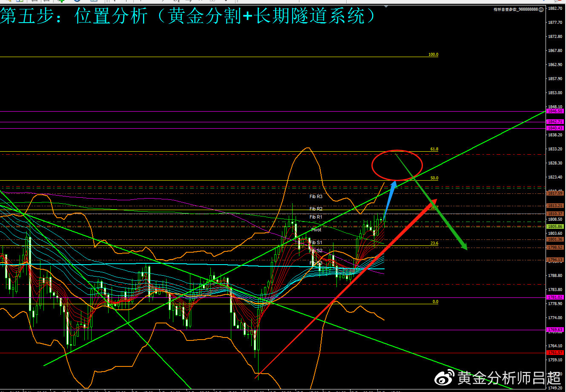Click the 'Fib R3' pivot label
The height and width of the screenshot is (392, 566).
coord(316,196)
